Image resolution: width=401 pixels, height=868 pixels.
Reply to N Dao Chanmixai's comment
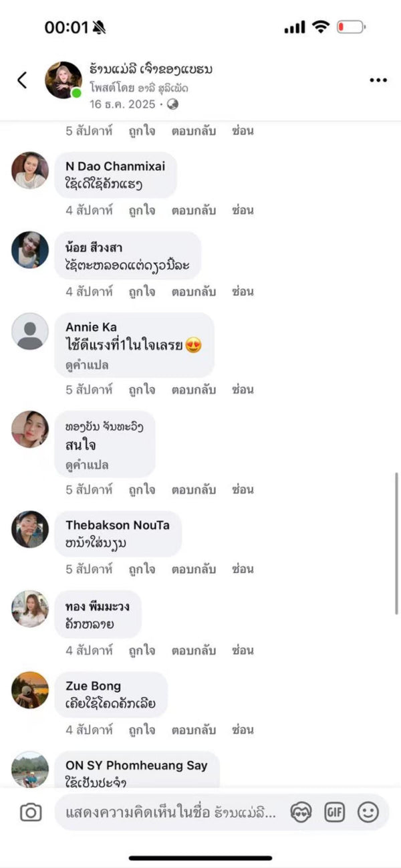[193, 211]
